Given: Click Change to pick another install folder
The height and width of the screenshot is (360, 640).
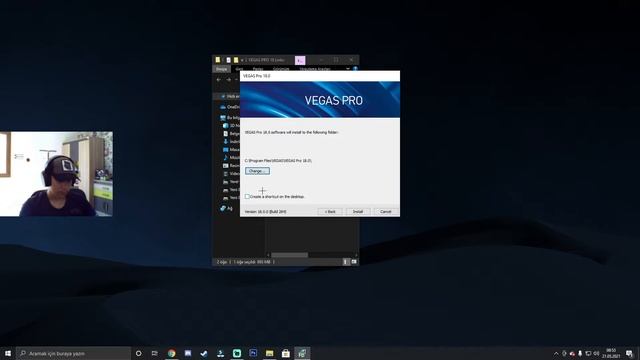Looking at the screenshot, I should click(x=257, y=171).
